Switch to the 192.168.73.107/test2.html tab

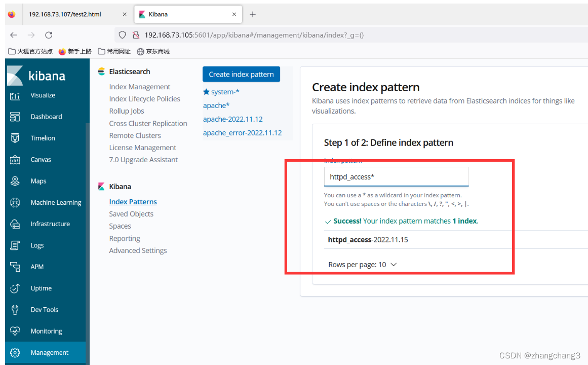(x=77, y=14)
